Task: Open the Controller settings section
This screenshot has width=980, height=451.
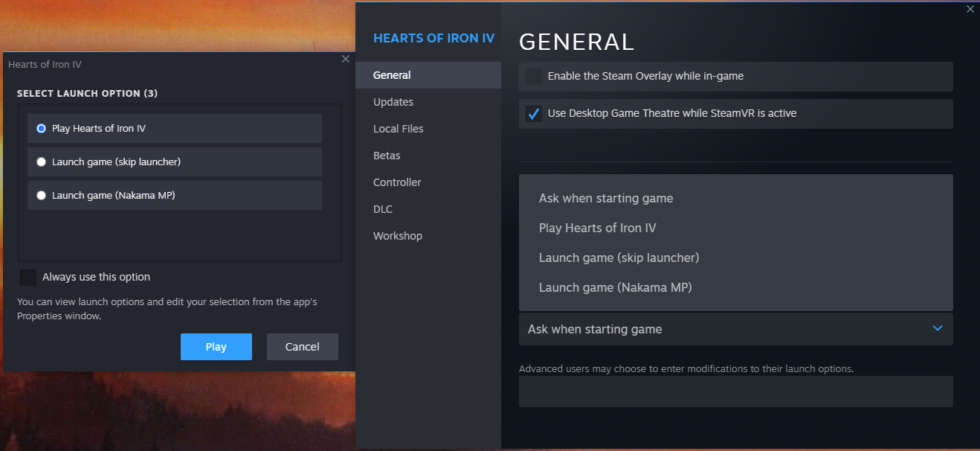Action: (x=396, y=182)
